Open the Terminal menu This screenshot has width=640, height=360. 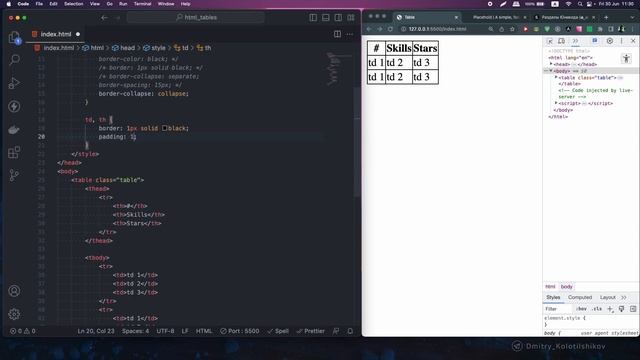[142, 4]
